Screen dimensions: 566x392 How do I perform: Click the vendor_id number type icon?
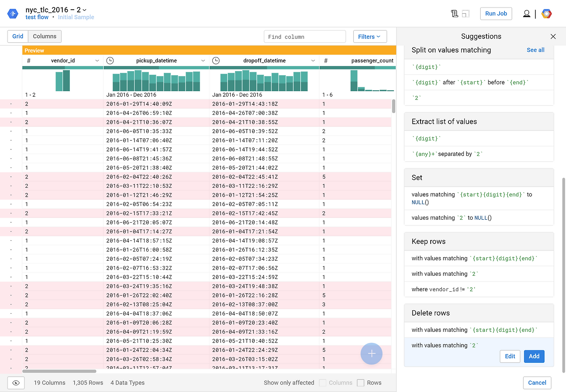tap(29, 61)
